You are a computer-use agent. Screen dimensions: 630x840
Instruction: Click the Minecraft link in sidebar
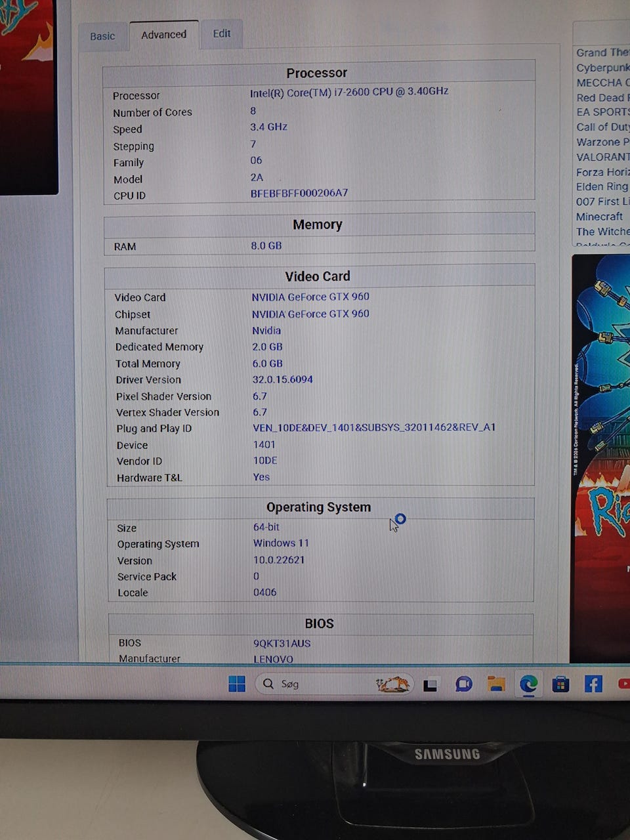[x=599, y=217]
